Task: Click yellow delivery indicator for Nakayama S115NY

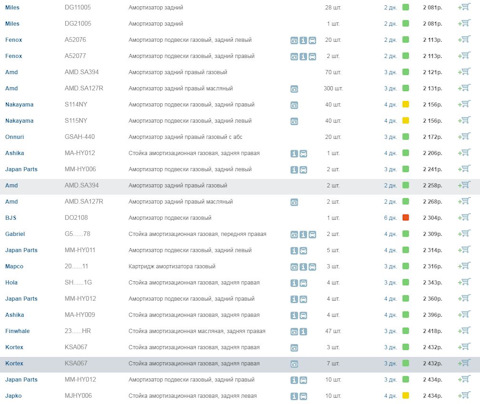Action: [x=406, y=121]
